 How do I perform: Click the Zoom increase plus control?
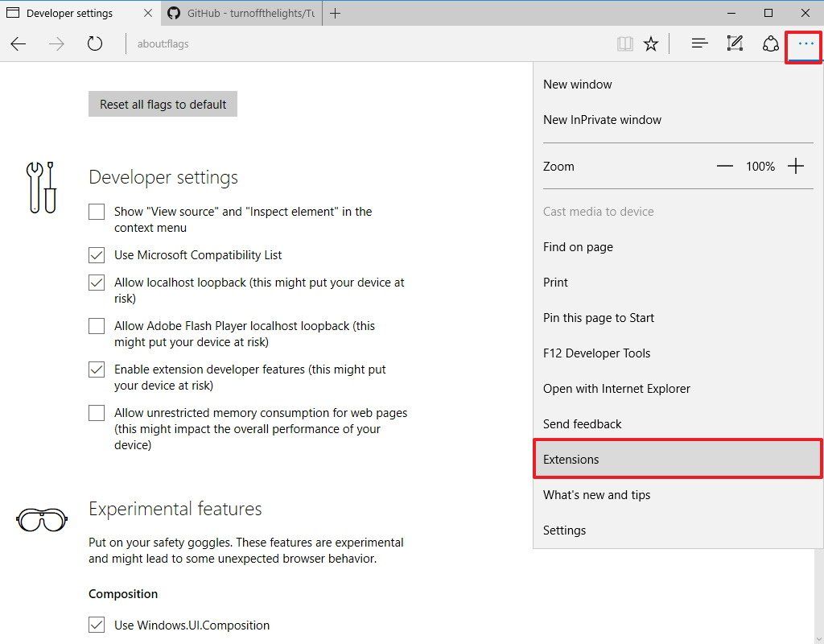point(795,166)
